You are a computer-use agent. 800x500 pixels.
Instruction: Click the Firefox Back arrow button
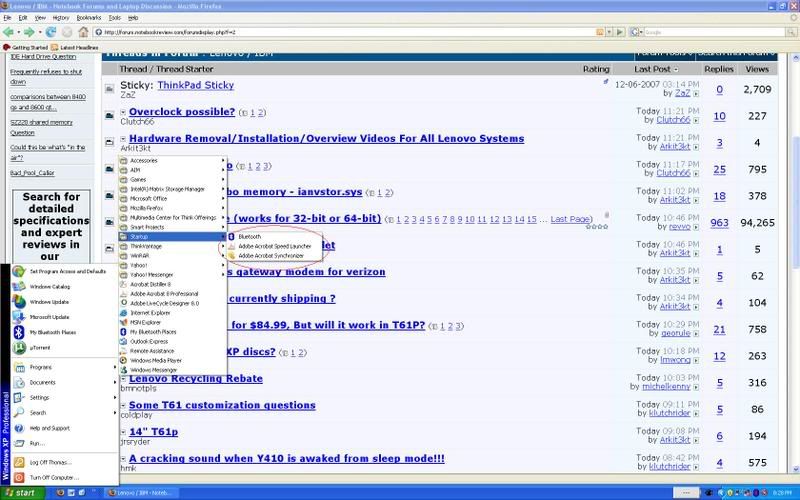[x=8, y=32]
